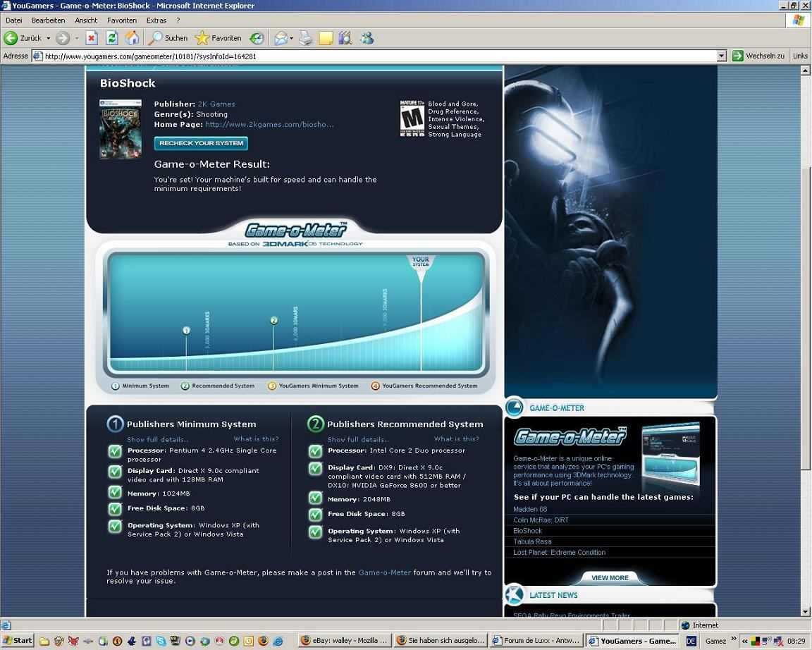Screen dimensions: 812x650
Task: Show full details of Minimum System
Action: tap(157, 439)
